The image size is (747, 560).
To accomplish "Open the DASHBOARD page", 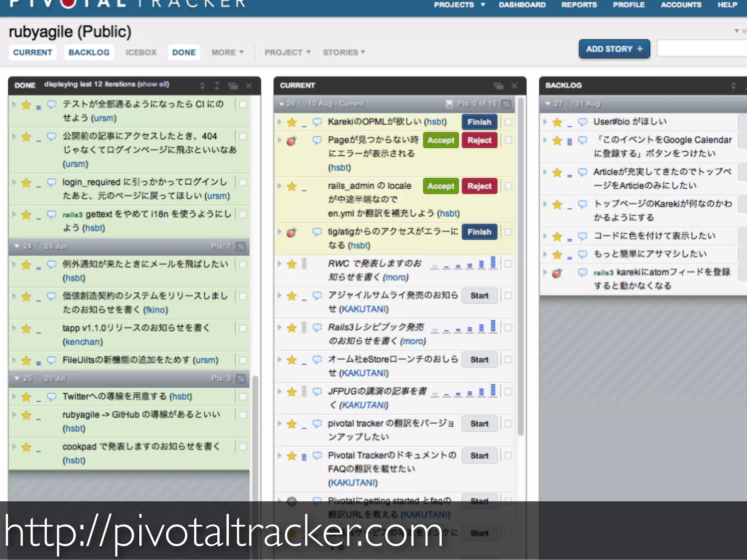I will 522,5.
